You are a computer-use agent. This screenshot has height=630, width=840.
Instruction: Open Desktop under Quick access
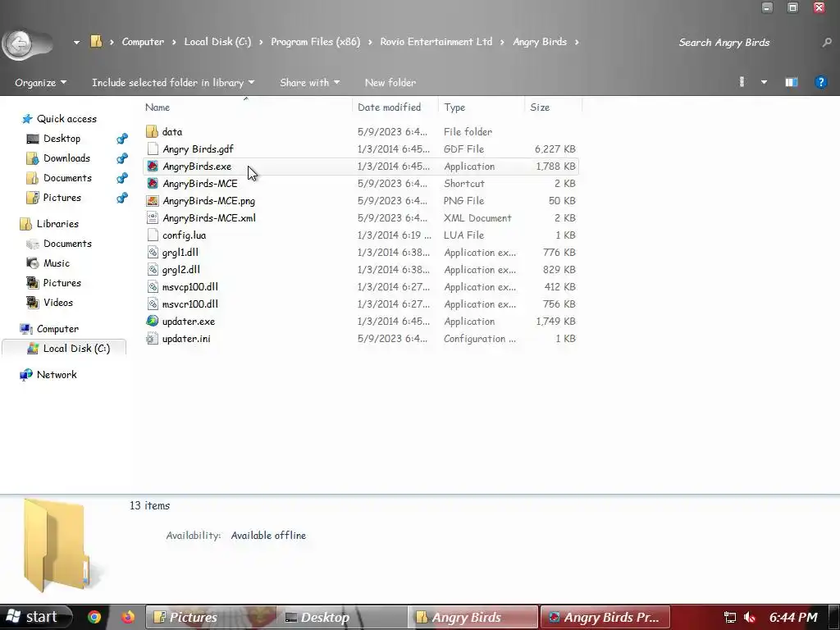[x=62, y=138]
